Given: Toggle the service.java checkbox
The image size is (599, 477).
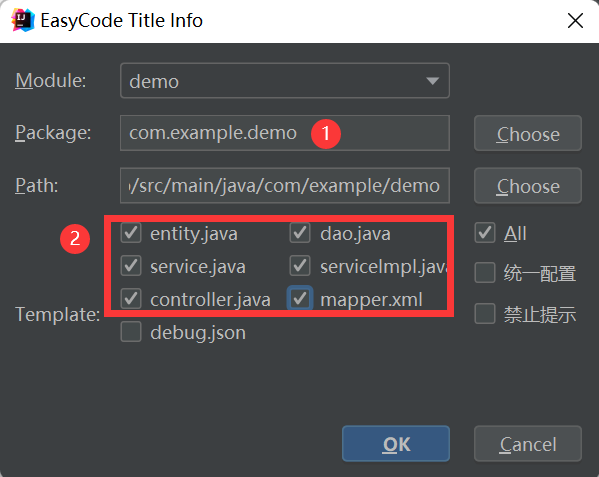Looking at the screenshot, I should tap(131, 266).
